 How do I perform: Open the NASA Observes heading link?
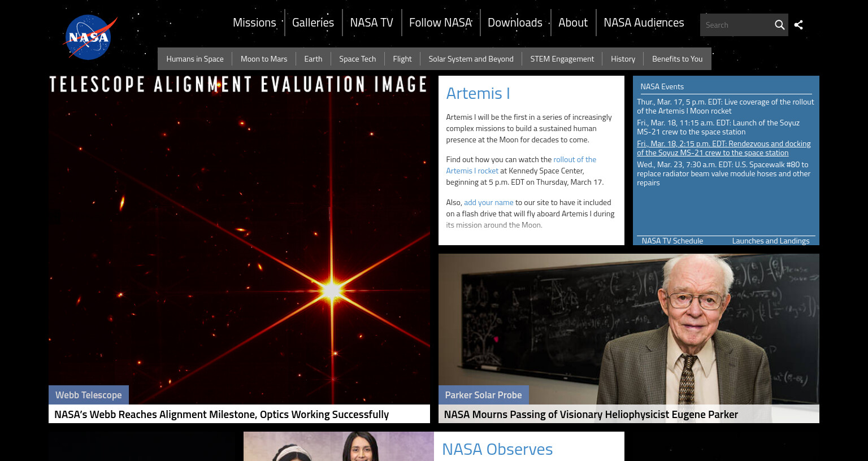point(497,449)
